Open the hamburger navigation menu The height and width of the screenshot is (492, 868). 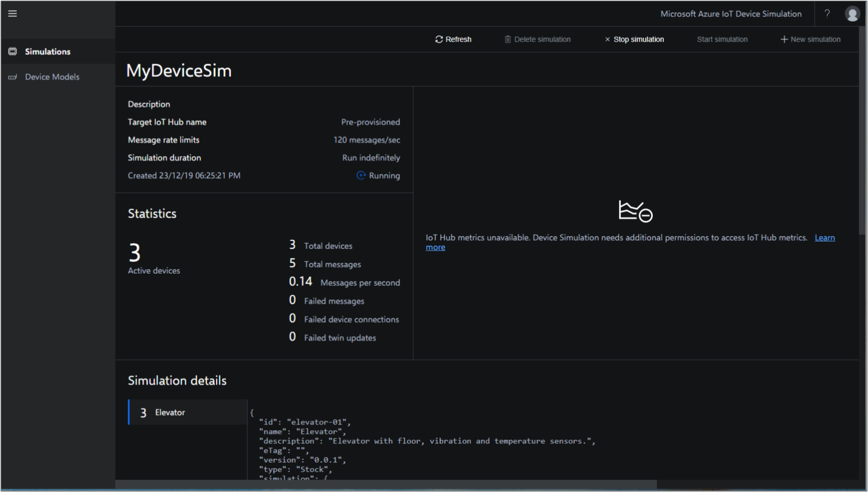coord(13,13)
